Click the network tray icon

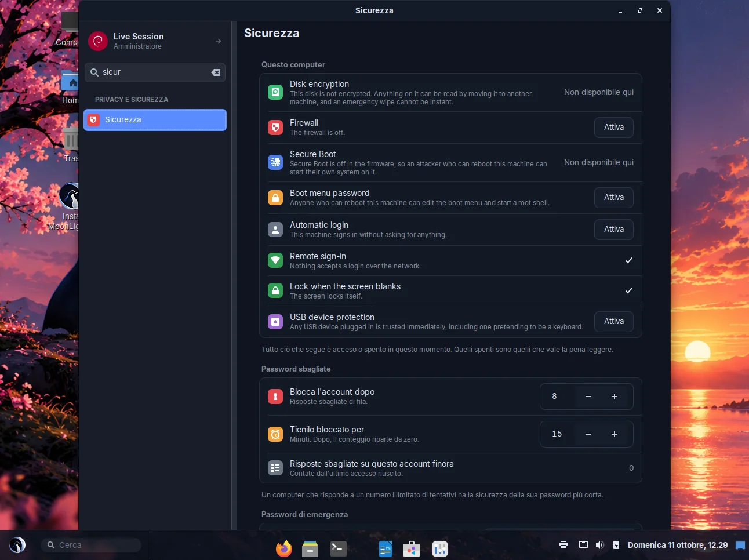[x=583, y=545]
